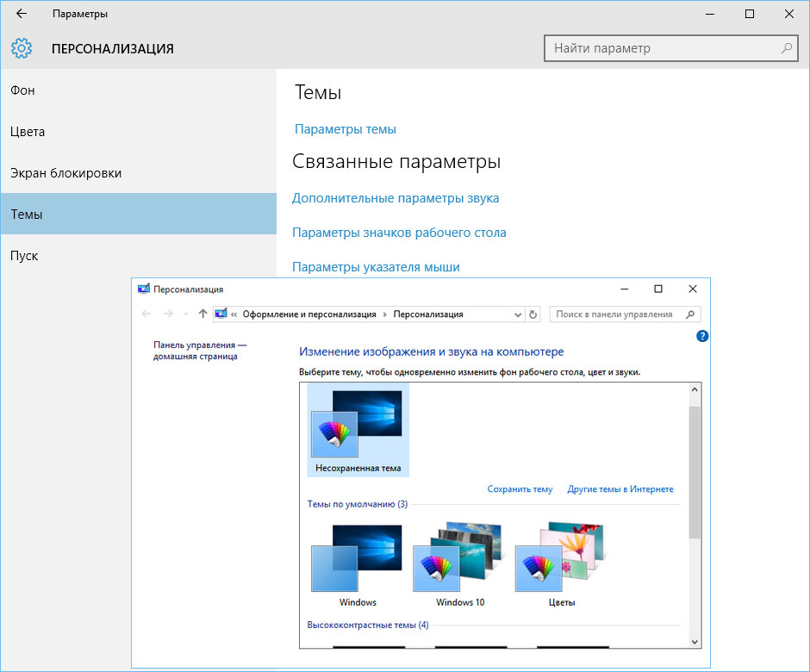Click the Personalization window title icon
Viewport: 810px width, 672px height.
click(x=144, y=289)
